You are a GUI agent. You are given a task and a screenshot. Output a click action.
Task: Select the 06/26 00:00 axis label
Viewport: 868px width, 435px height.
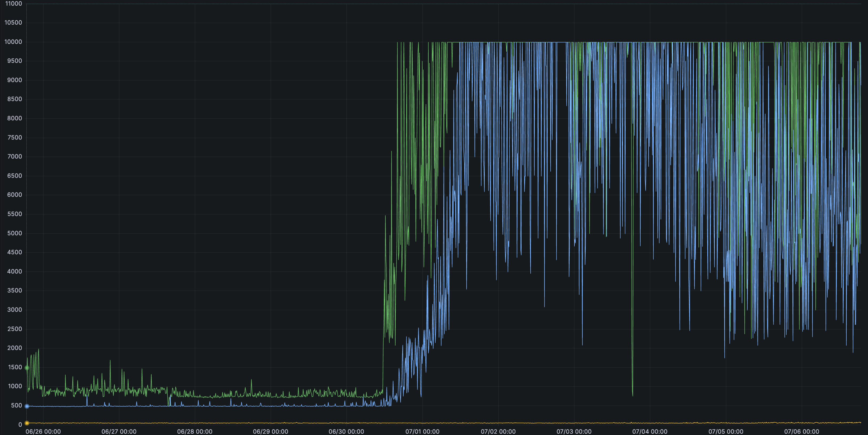(43, 431)
